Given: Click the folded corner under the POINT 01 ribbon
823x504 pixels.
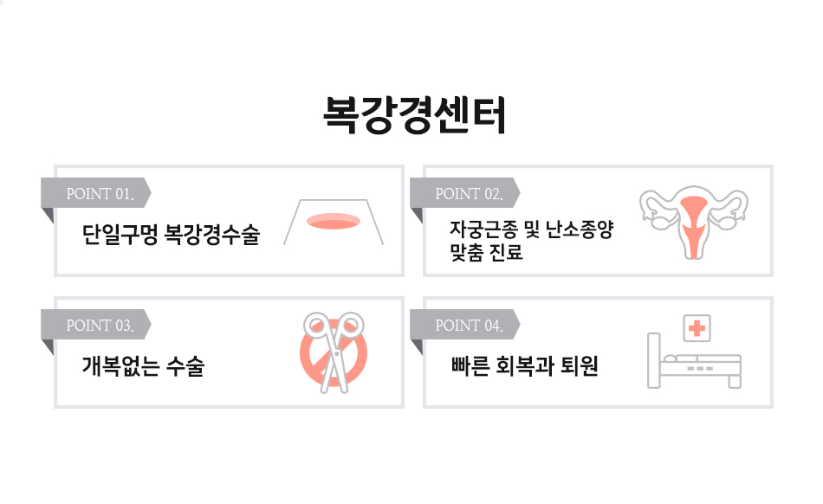Looking at the screenshot, I should point(48,216).
